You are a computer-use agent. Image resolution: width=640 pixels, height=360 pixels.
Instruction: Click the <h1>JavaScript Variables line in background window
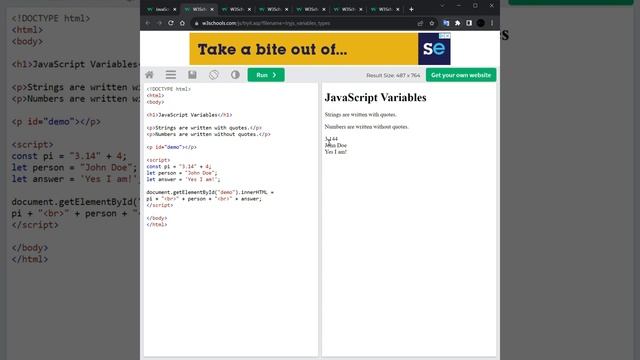[76, 64]
